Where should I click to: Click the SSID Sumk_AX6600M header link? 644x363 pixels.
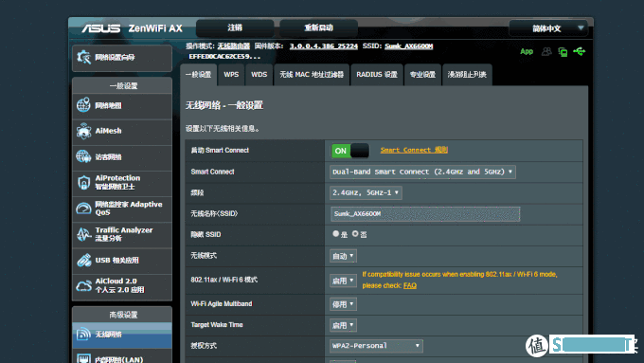(x=409, y=46)
